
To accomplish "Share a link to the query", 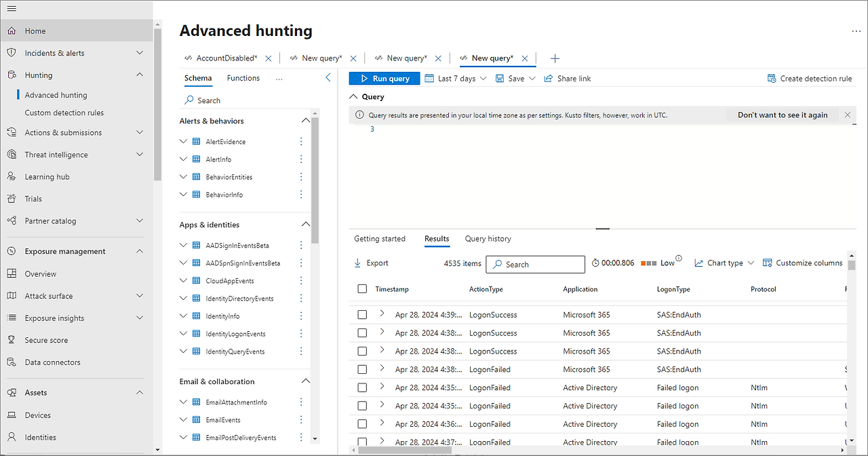I will pos(567,78).
